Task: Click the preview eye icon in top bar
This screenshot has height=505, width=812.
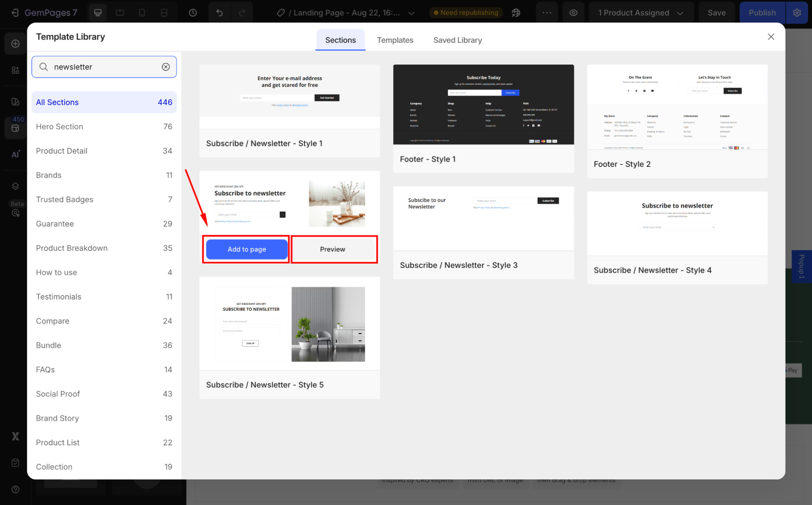Action: pyautogui.click(x=573, y=13)
